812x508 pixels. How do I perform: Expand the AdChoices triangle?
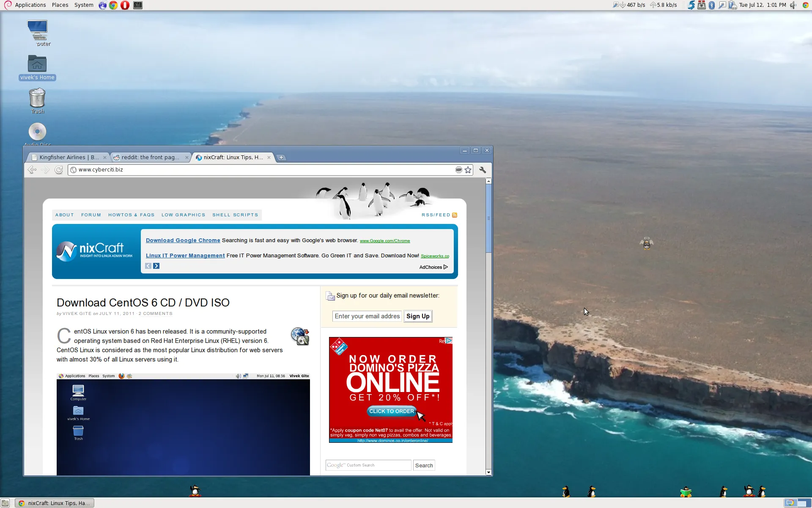(446, 267)
